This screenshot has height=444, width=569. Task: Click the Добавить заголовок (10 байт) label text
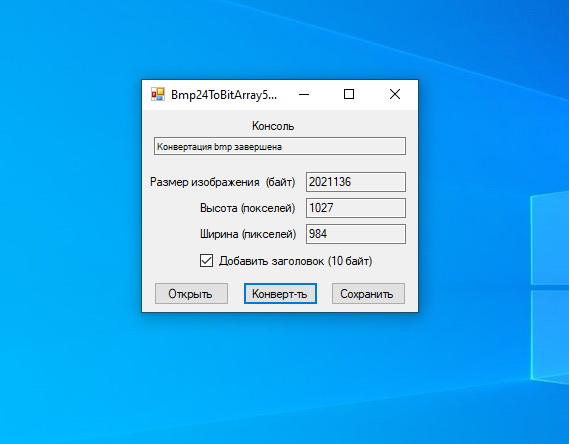295,261
